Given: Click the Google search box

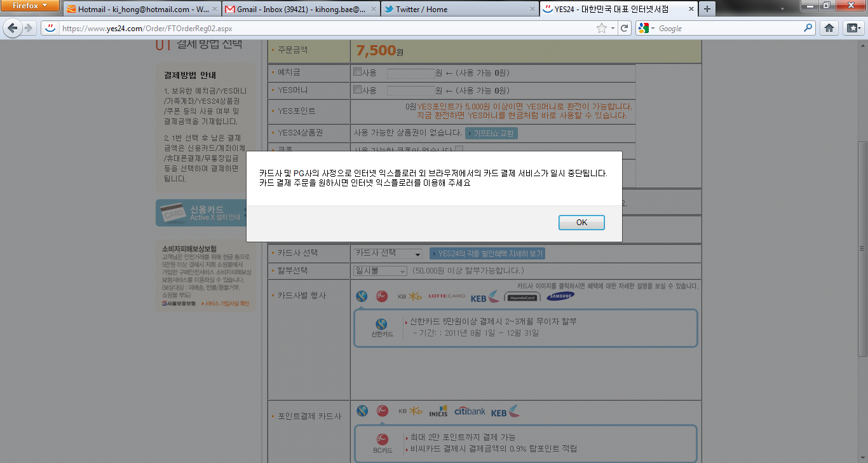Looking at the screenshot, I should pyautogui.click(x=729, y=28).
